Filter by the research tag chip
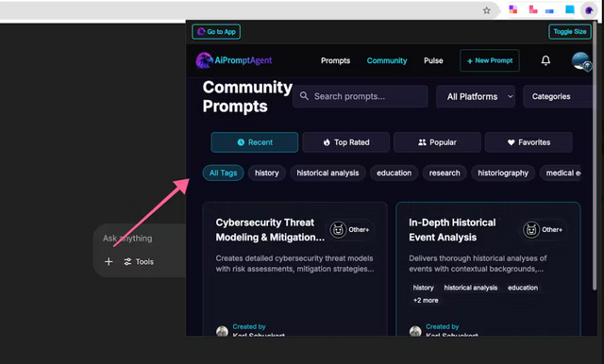The image size is (604, 364). pos(445,174)
